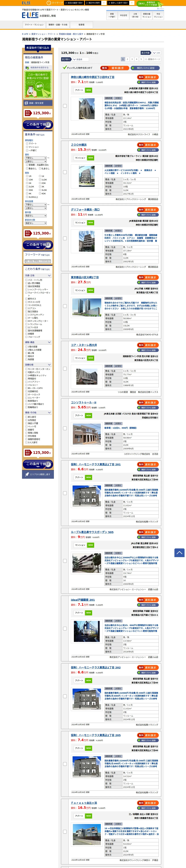
Task: Request 資料請求 for Forest由比ヶ浜
Action: pos(148,803)
